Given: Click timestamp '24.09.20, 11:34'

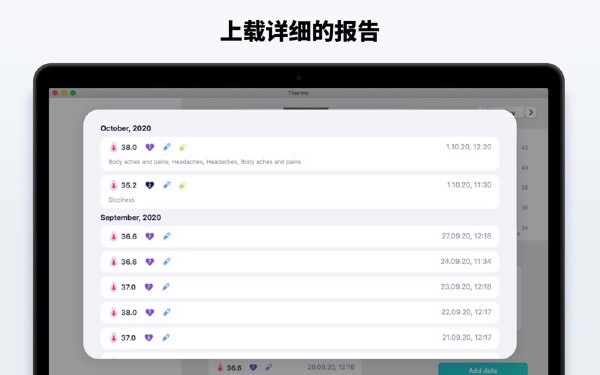Looking at the screenshot, I should (x=466, y=261).
